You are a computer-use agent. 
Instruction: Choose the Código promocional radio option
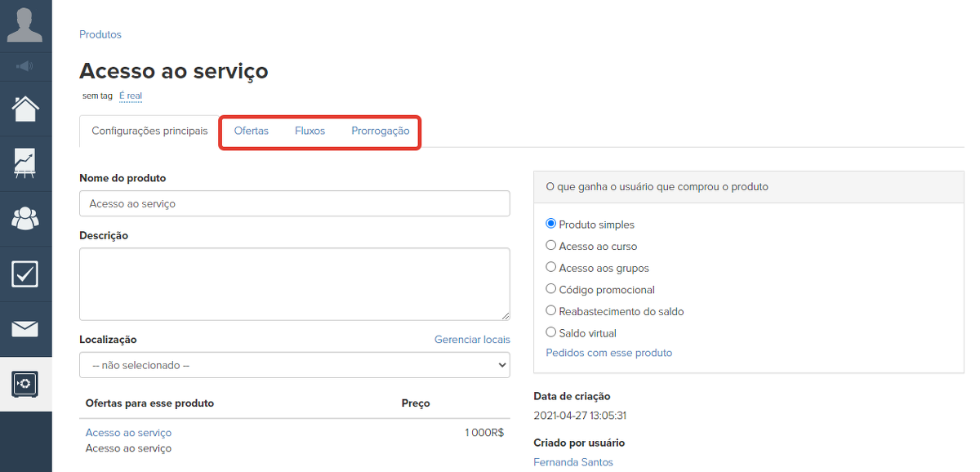point(551,289)
